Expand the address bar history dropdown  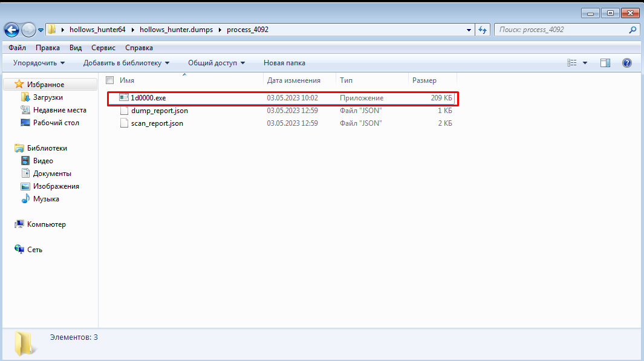(x=469, y=30)
